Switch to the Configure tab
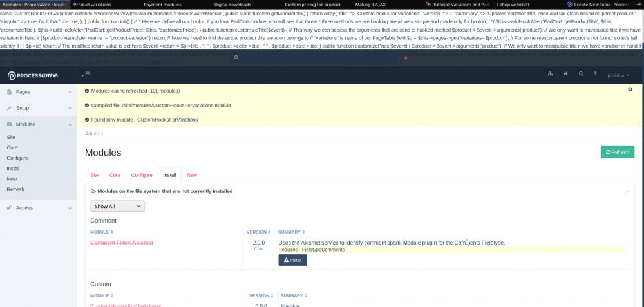Screen dimensions: 644x307 142,175
